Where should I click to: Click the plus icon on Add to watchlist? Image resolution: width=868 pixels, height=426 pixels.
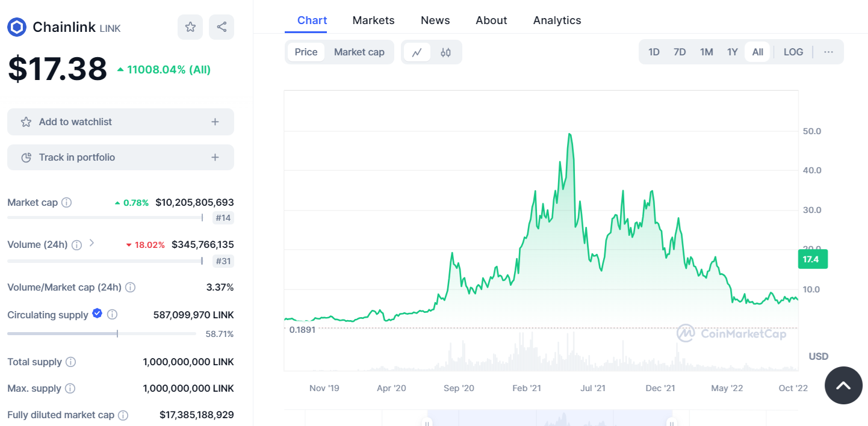tap(215, 122)
